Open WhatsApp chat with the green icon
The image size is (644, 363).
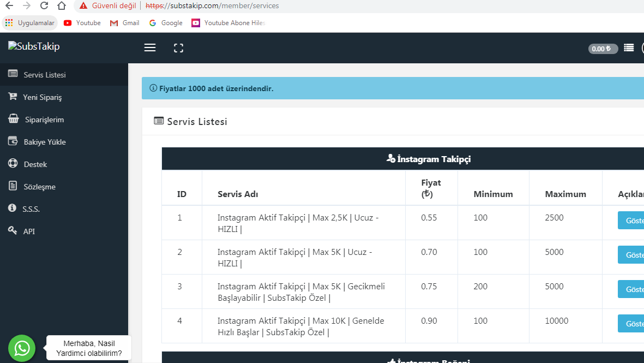pyautogui.click(x=22, y=348)
